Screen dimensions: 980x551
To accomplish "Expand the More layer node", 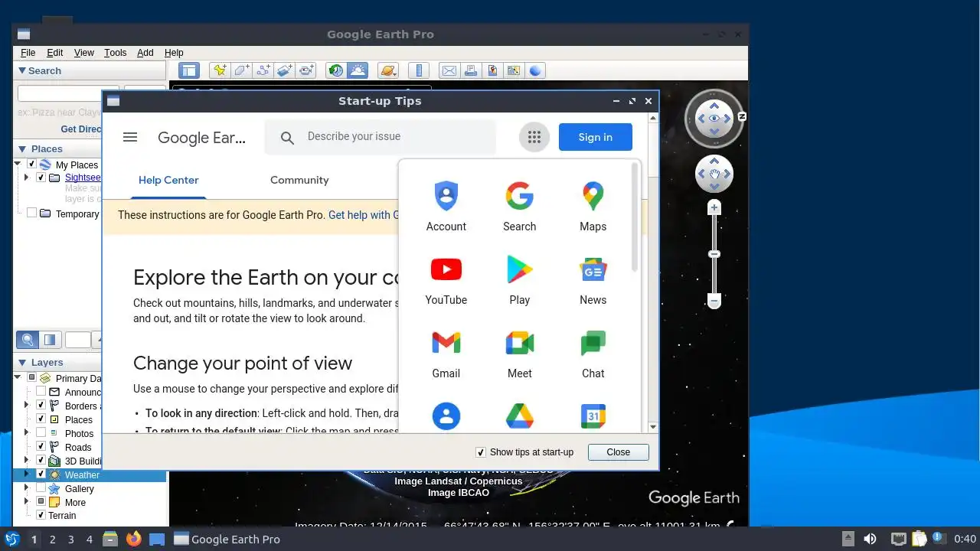I will (27, 502).
